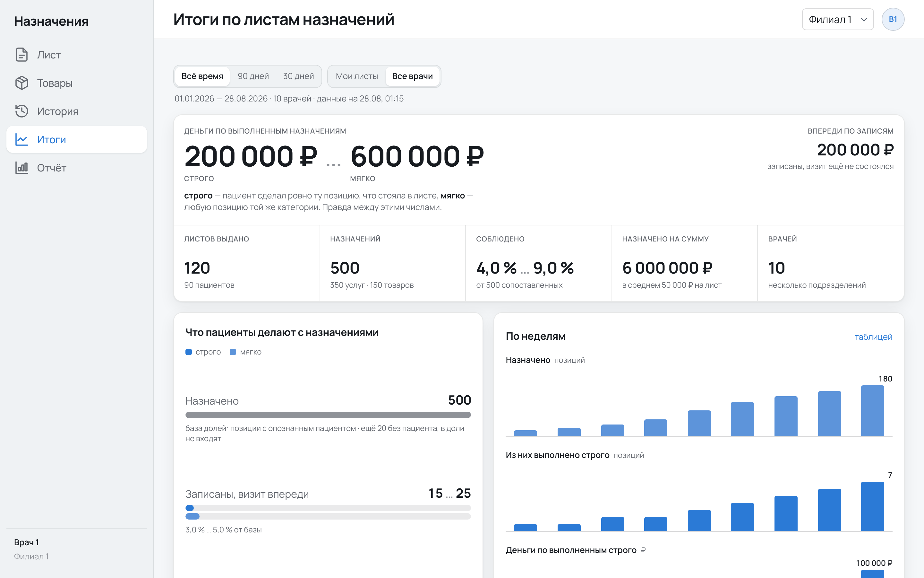Switch period to 30 дней
This screenshot has height=578, width=924.
pos(299,76)
